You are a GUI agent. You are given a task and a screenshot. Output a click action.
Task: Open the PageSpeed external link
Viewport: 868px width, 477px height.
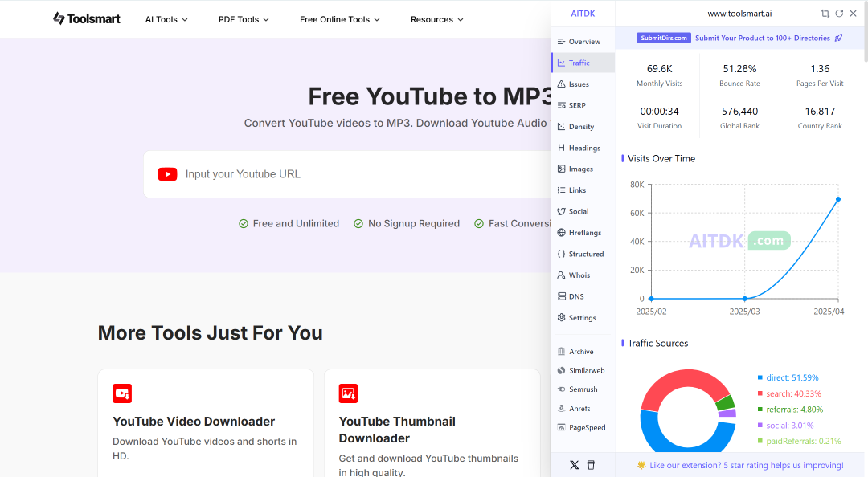(x=583, y=427)
